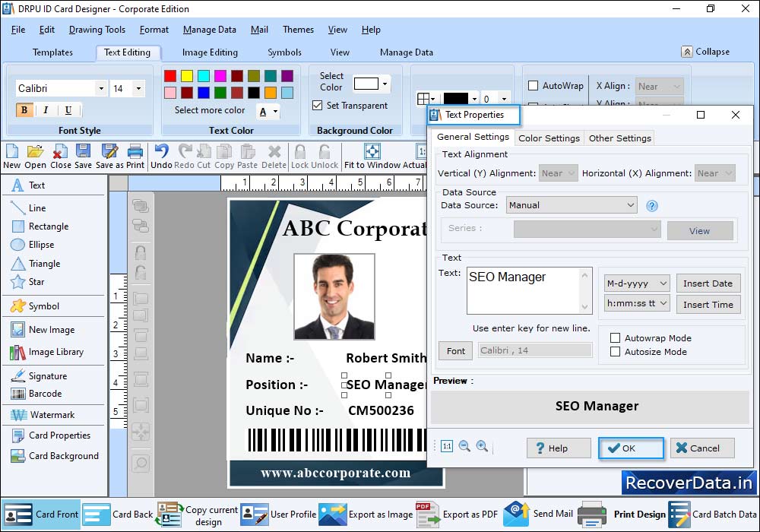This screenshot has height=532, width=760.
Task: Insert a Signature element
Action: click(x=40, y=376)
